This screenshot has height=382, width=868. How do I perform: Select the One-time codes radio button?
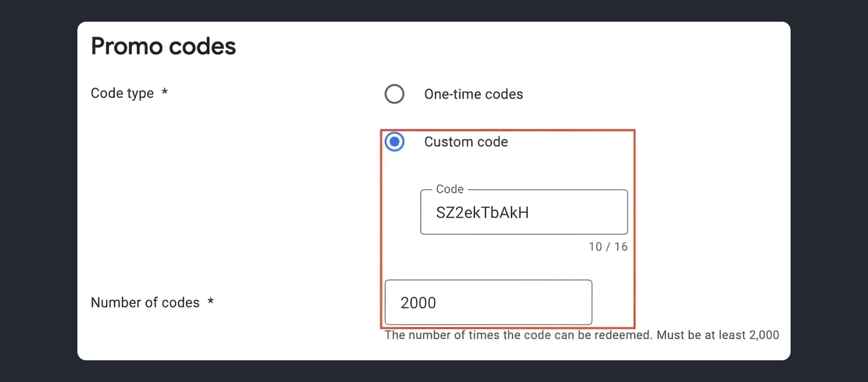pyautogui.click(x=394, y=94)
